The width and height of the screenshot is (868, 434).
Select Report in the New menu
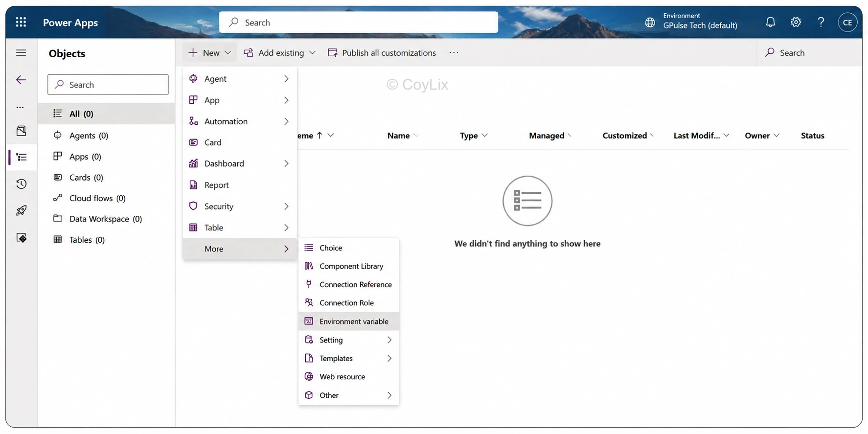pos(240,185)
